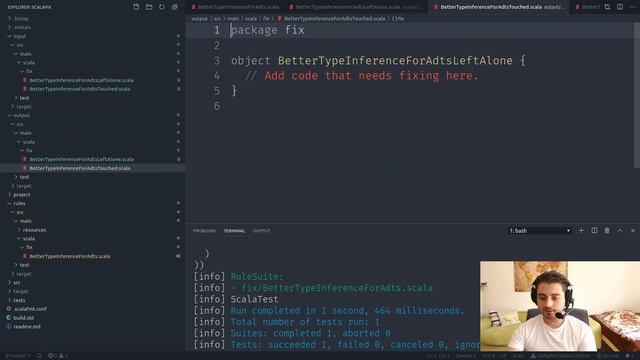The image size is (640, 360).
Task: Expand the test folder under input
Action: tap(24, 98)
